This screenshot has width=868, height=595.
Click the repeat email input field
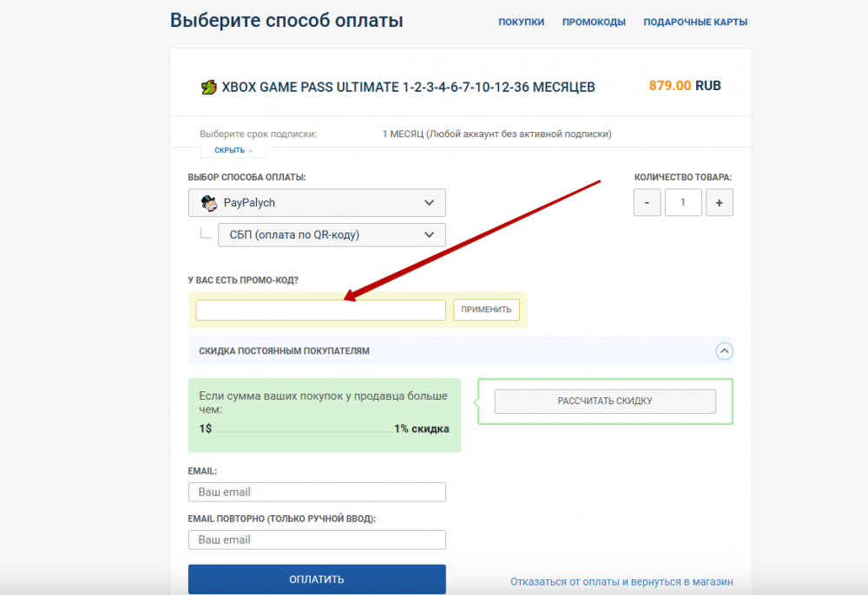point(317,539)
